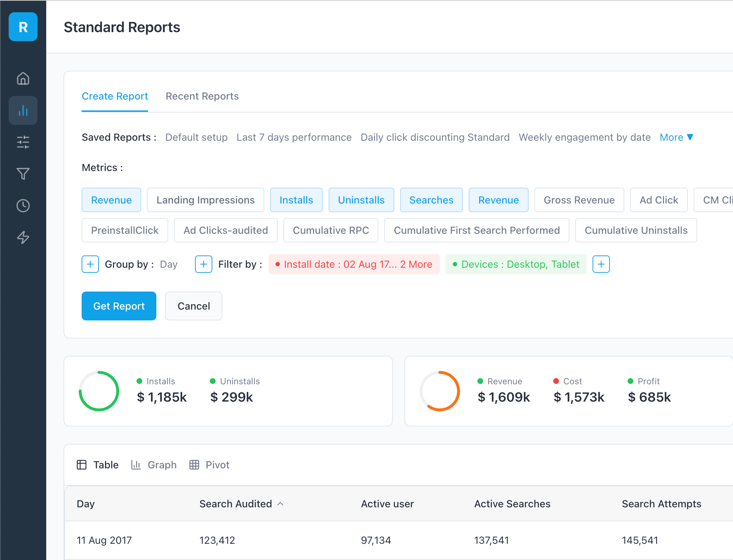Open the green Devices filter chip
Image resolution: width=733 pixels, height=560 pixels.
516,264
